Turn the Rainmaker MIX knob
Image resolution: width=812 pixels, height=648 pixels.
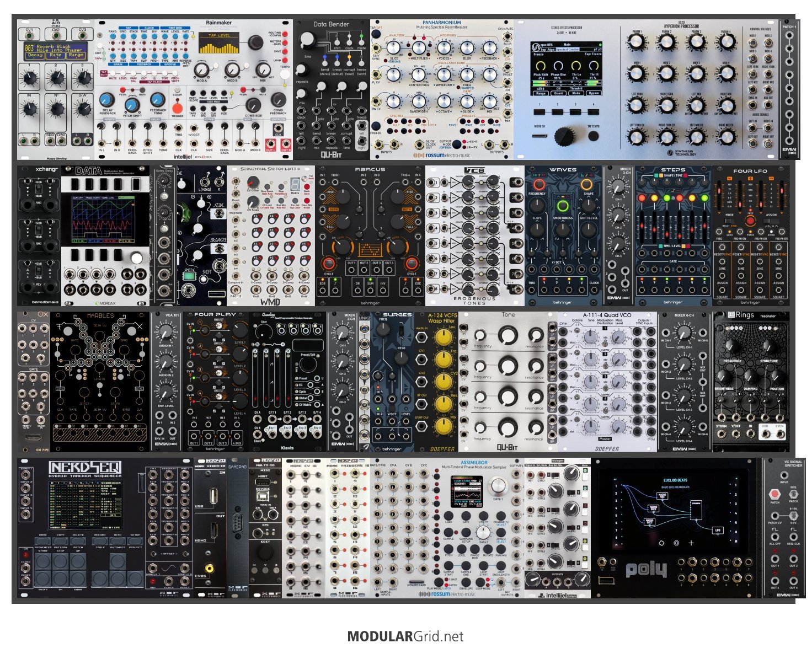263,70
